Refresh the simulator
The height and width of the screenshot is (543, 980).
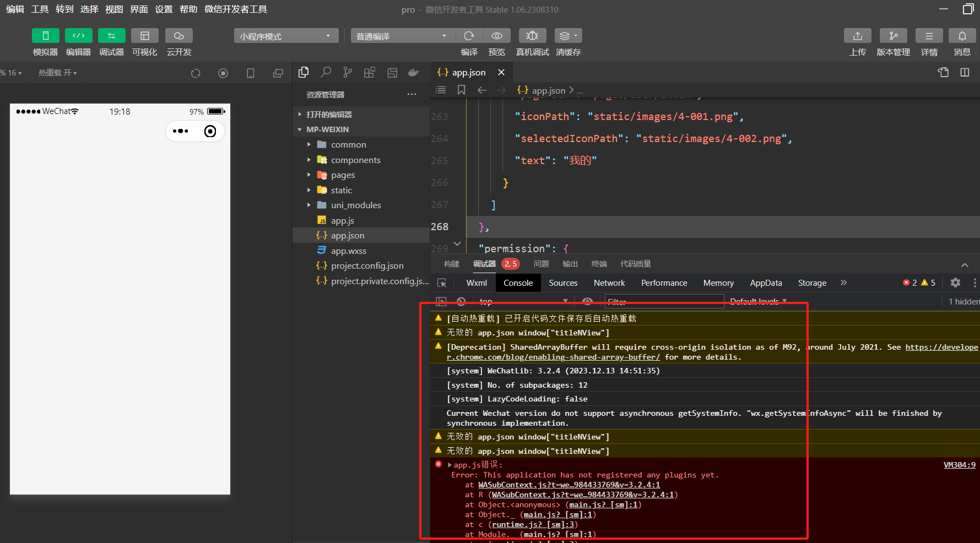click(196, 73)
